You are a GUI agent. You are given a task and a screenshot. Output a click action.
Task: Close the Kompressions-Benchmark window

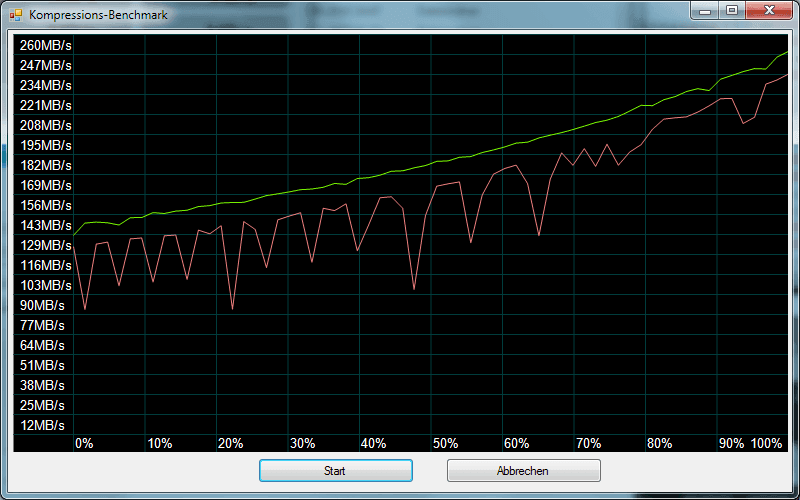(769, 10)
